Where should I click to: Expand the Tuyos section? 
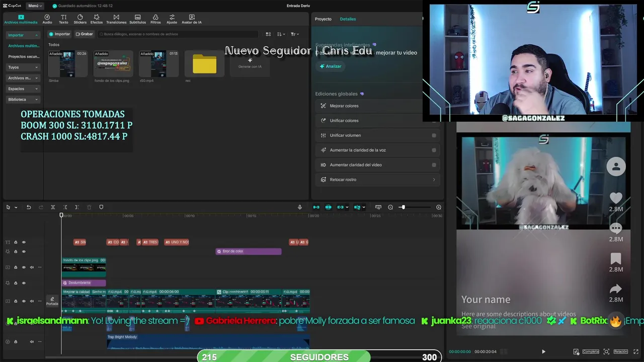pos(23,67)
